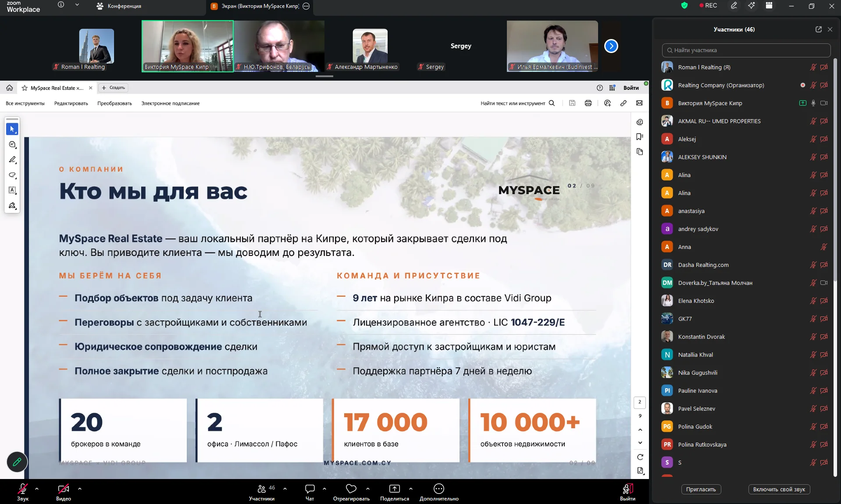Viewport: 841px width, 504px height.
Task: Toggle the Видео camera on
Action: click(63, 489)
